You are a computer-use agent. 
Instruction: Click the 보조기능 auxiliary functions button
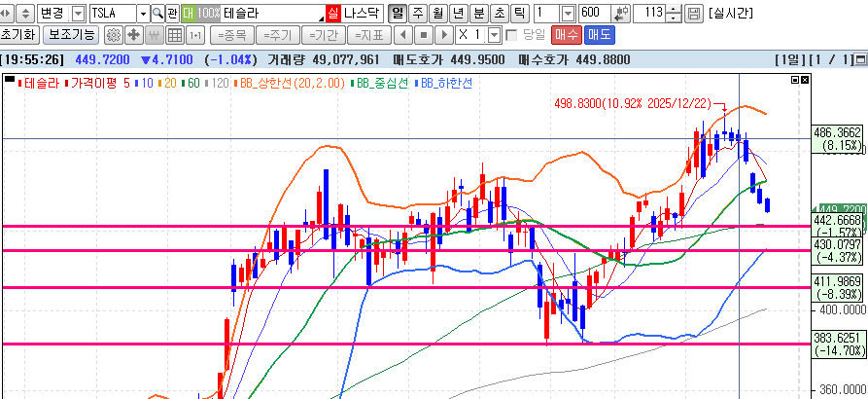[x=71, y=35]
